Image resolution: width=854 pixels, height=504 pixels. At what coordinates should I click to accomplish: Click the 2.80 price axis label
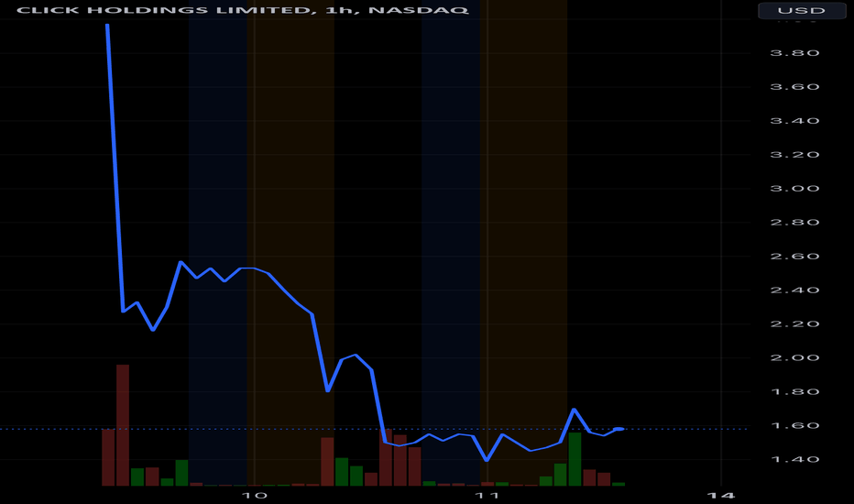tap(794, 223)
